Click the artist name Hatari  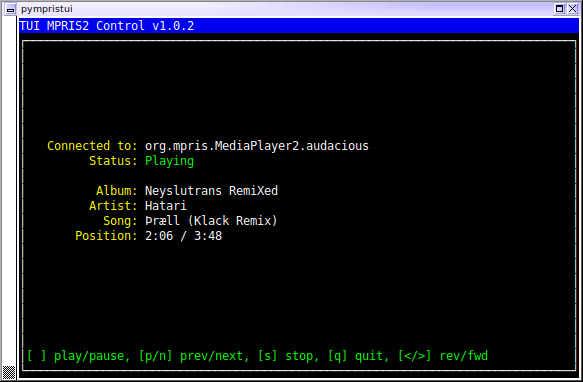click(166, 206)
